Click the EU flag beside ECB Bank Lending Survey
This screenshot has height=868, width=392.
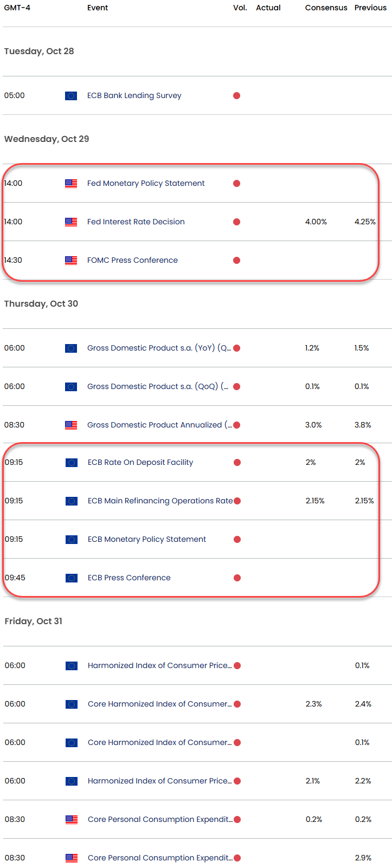coord(71,95)
